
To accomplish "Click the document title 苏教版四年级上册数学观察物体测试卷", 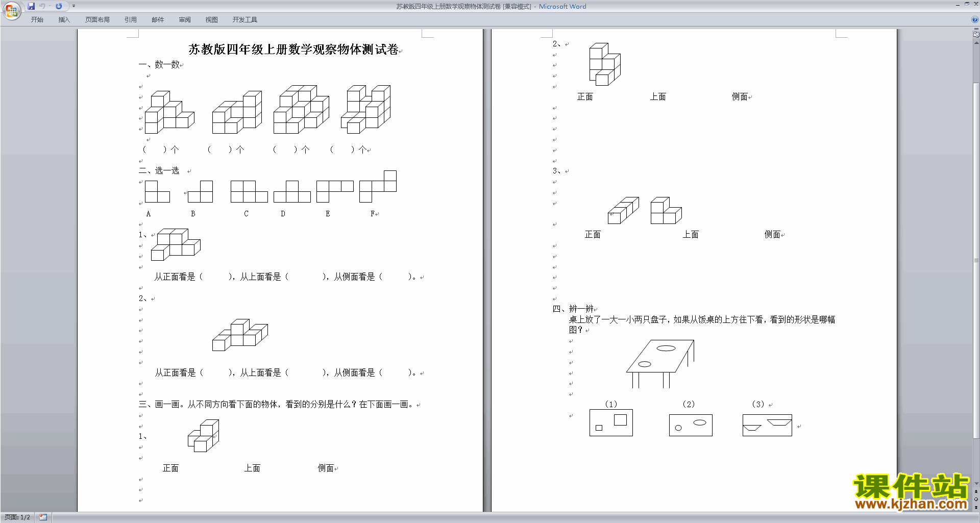I will [x=293, y=49].
